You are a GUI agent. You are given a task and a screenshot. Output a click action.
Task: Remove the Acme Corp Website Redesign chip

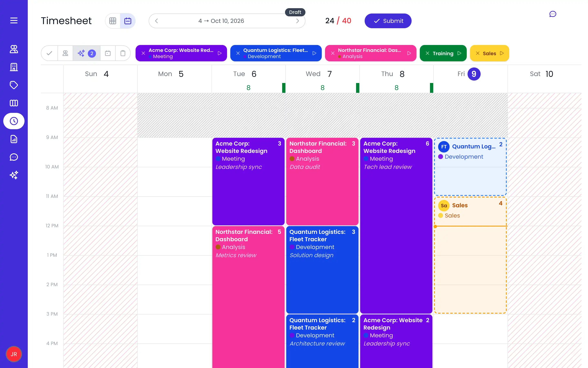point(143,53)
